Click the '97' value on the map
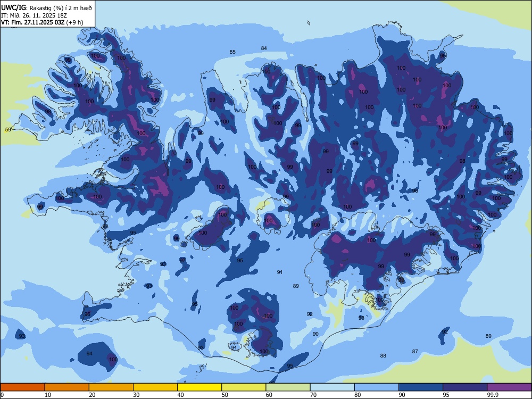Screen dimensions: 532x399 (x=182, y=260)
